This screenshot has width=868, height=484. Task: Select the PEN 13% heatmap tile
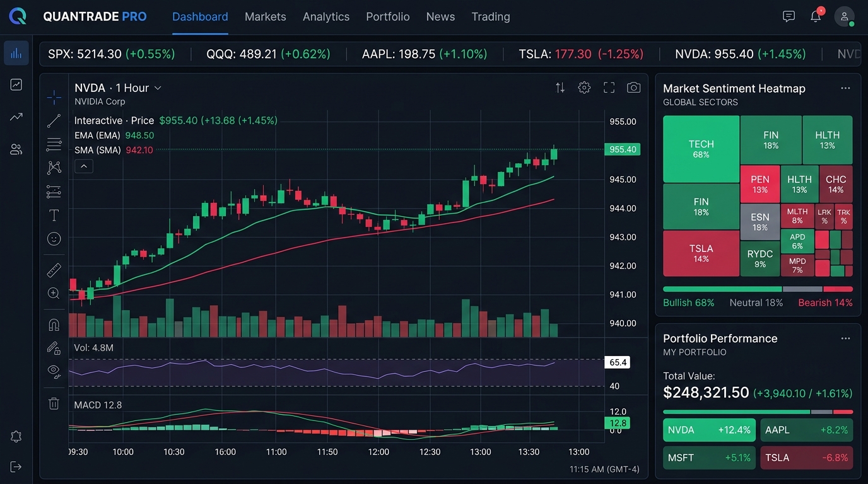(760, 184)
